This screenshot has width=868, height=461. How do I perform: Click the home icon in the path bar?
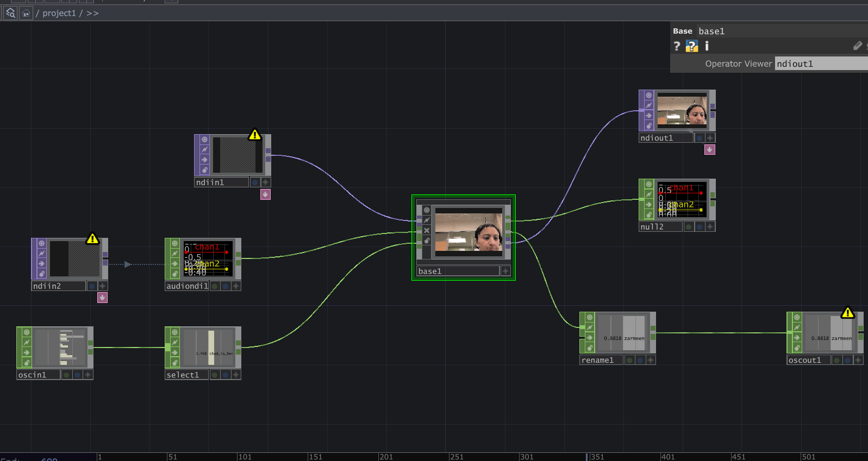pos(26,13)
